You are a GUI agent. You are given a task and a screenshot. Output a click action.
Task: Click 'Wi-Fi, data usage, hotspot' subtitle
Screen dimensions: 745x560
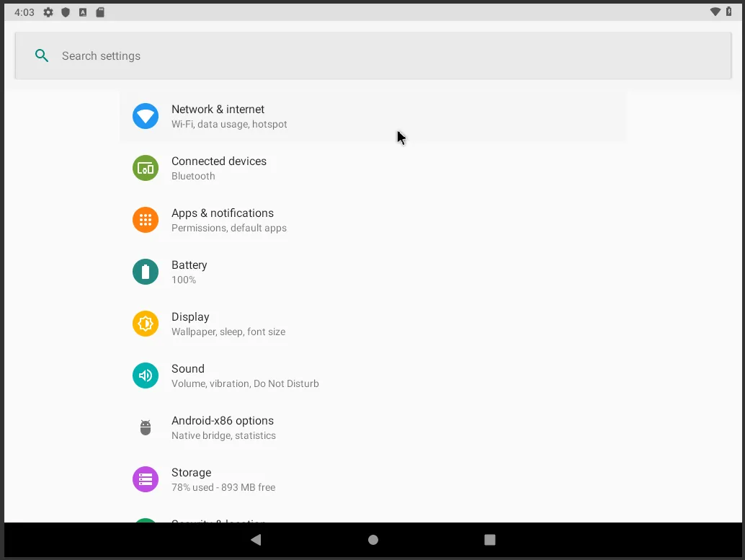coord(229,124)
